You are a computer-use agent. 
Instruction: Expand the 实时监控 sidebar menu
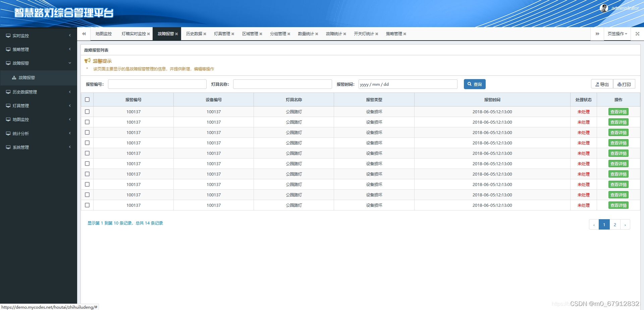[39, 36]
